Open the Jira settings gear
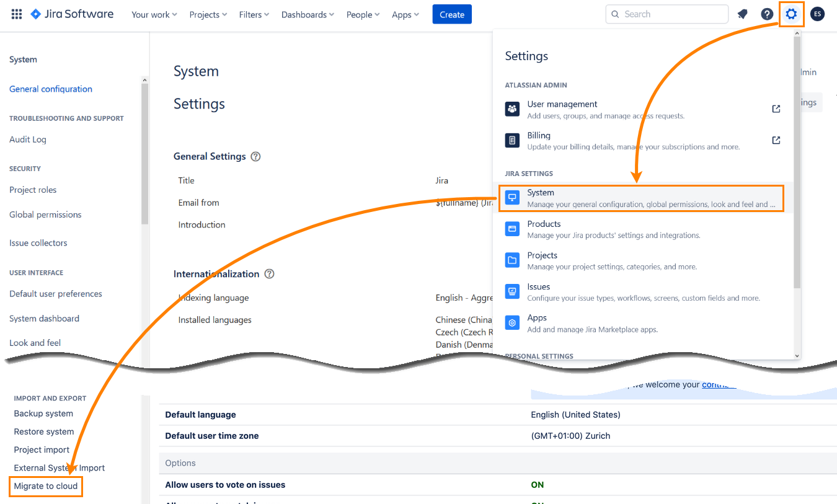 coord(791,14)
